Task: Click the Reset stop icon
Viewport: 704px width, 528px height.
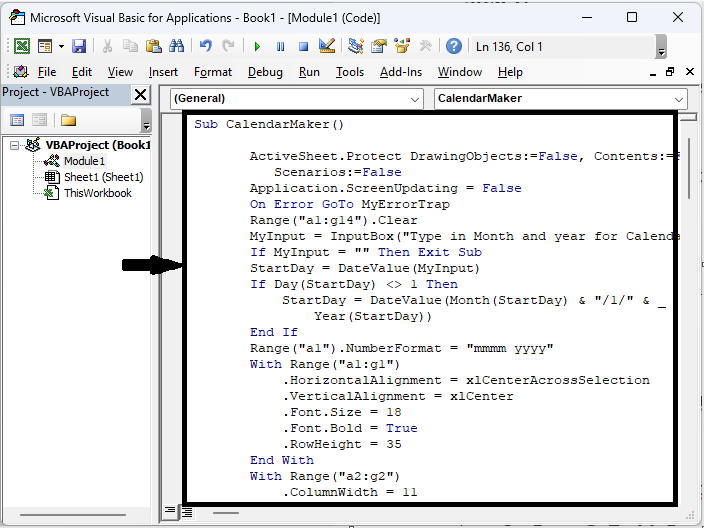Action: (303, 46)
